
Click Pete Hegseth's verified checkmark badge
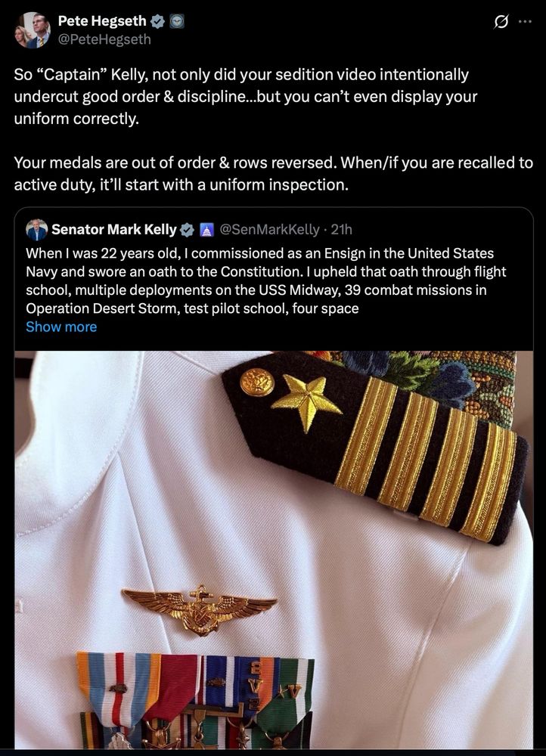157,21
